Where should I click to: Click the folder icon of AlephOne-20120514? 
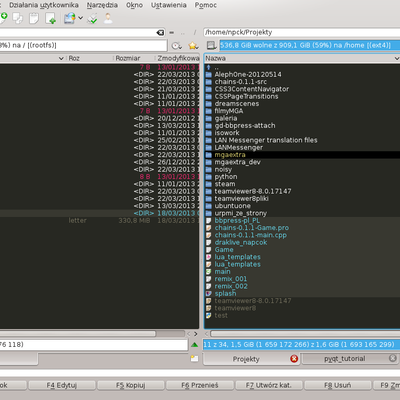click(x=209, y=74)
